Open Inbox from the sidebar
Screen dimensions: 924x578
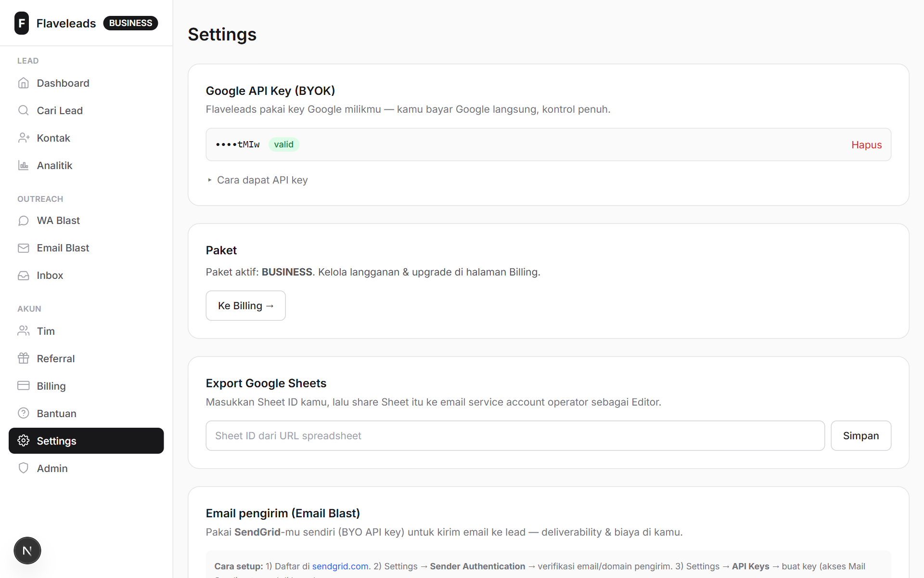(86, 276)
